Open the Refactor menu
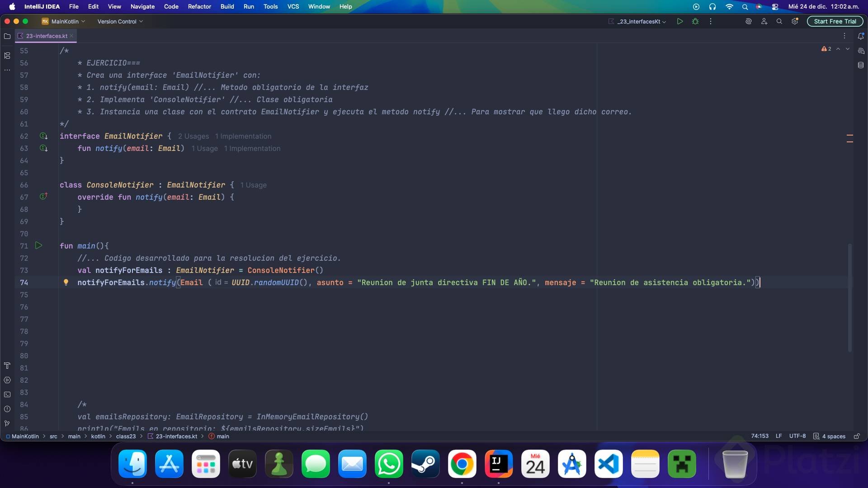Image resolution: width=868 pixels, height=488 pixels. [199, 6]
